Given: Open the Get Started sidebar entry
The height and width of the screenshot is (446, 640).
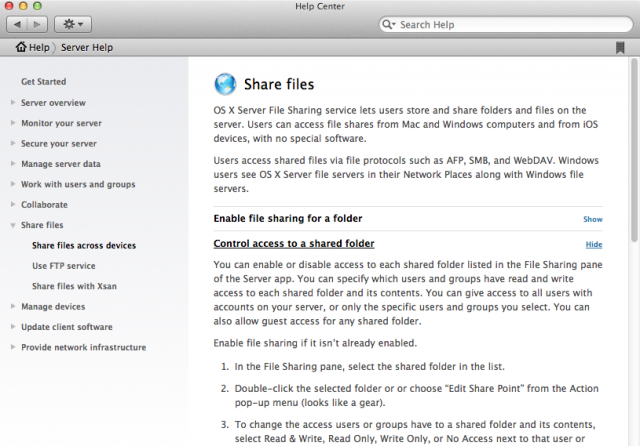Looking at the screenshot, I should pos(44,82).
